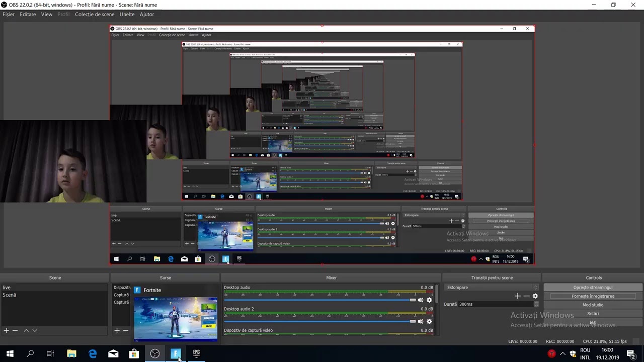Remove the selected source in Surse panel
644x362 pixels.
(126, 330)
